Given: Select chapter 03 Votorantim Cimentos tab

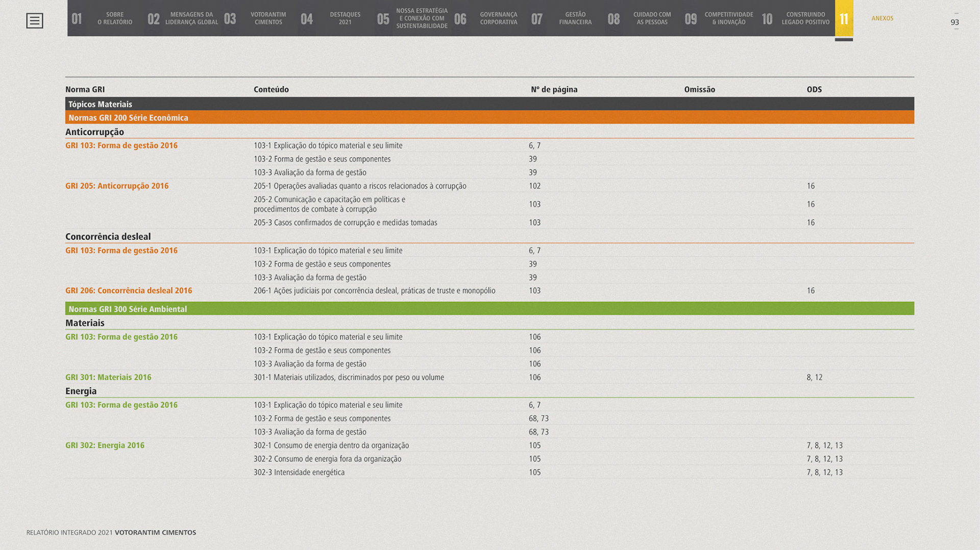Looking at the screenshot, I should click(x=259, y=18).
